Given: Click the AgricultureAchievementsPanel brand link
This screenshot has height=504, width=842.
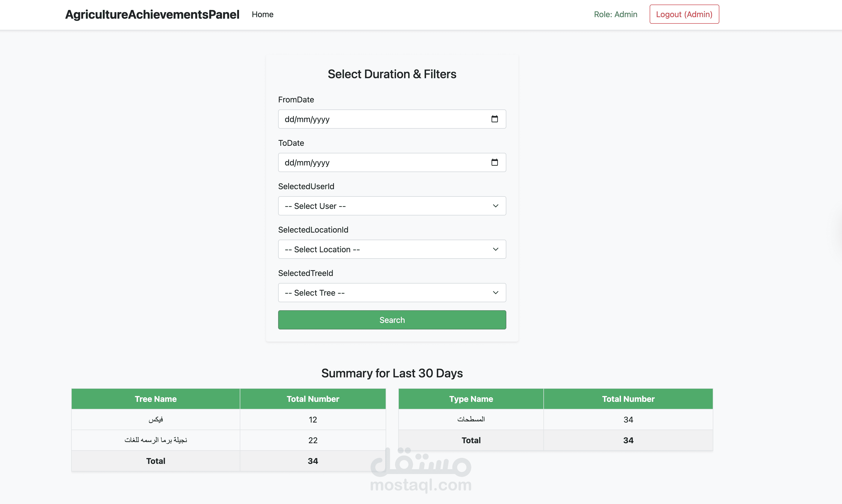Looking at the screenshot, I should pyautogui.click(x=152, y=14).
